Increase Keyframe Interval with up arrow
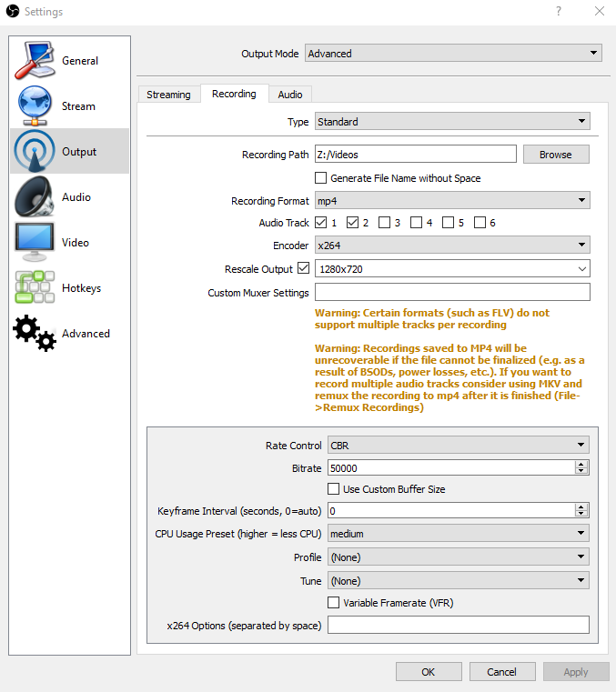The height and width of the screenshot is (692, 616). pos(581,507)
